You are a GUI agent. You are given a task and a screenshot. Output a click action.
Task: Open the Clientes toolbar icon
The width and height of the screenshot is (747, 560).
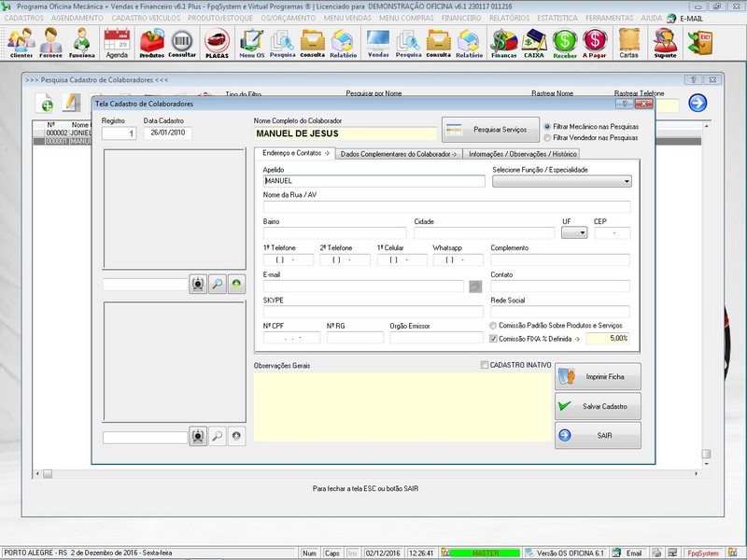point(21,43)
